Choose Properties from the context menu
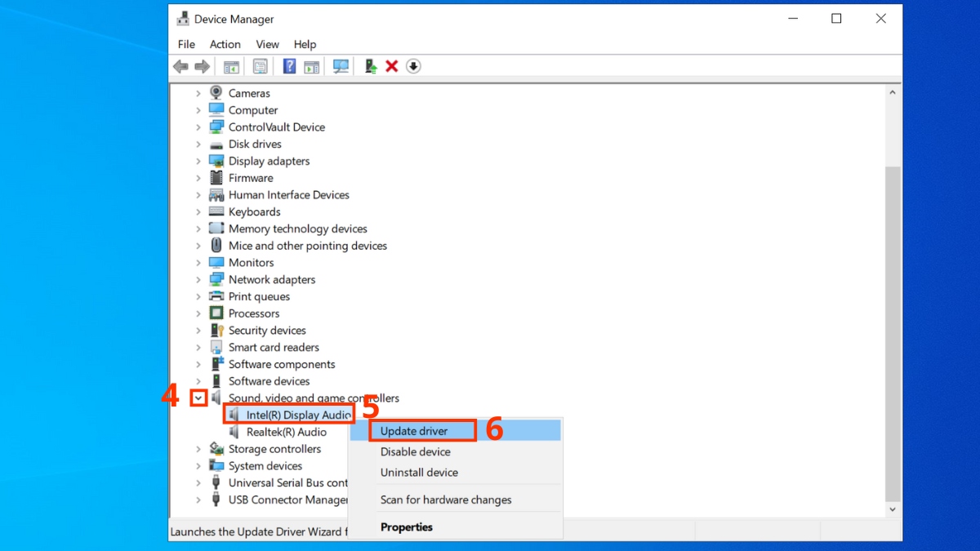This screenshot has height=551, width=980. [x=457, y=527]
